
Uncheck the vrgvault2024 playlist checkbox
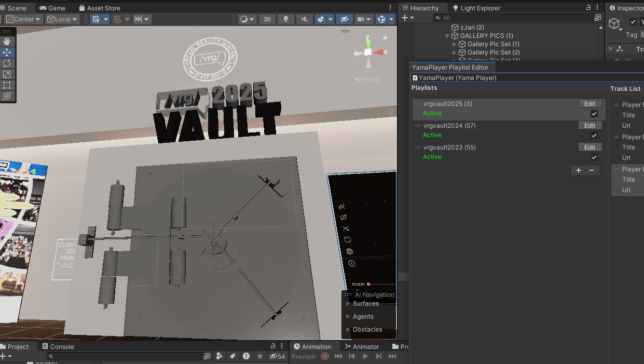click(594, 136)
